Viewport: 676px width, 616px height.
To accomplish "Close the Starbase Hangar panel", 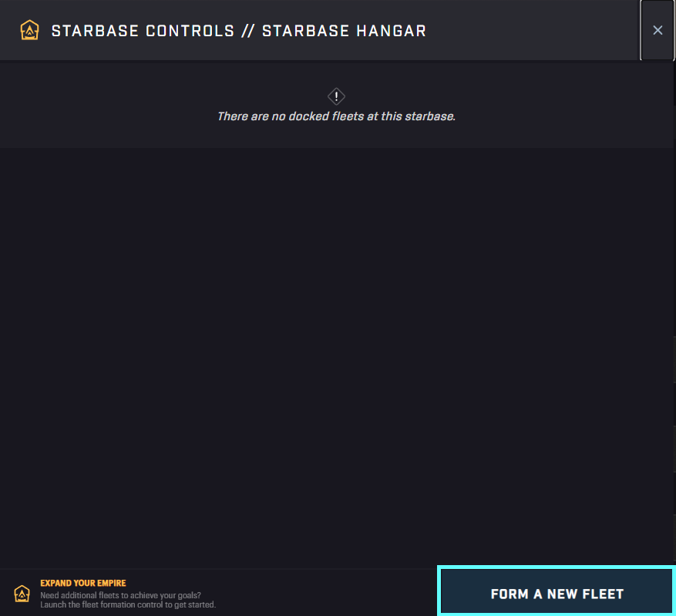I will tap(658, 30).
